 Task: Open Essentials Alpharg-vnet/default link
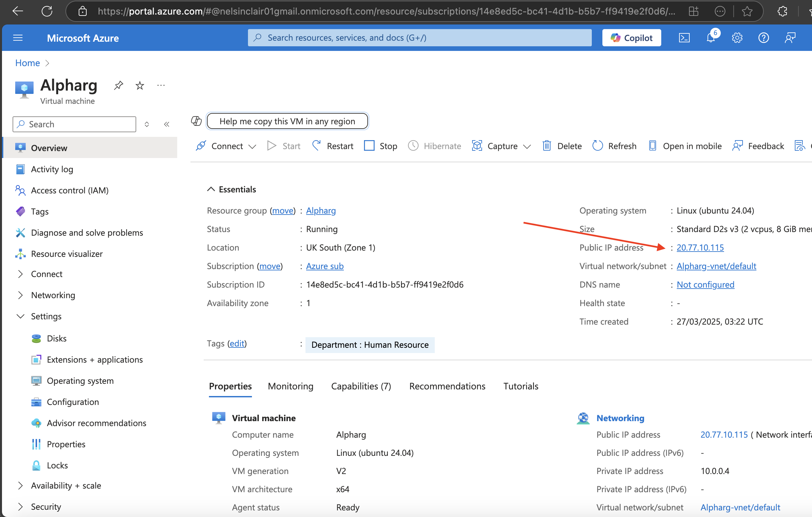point(716,266)
